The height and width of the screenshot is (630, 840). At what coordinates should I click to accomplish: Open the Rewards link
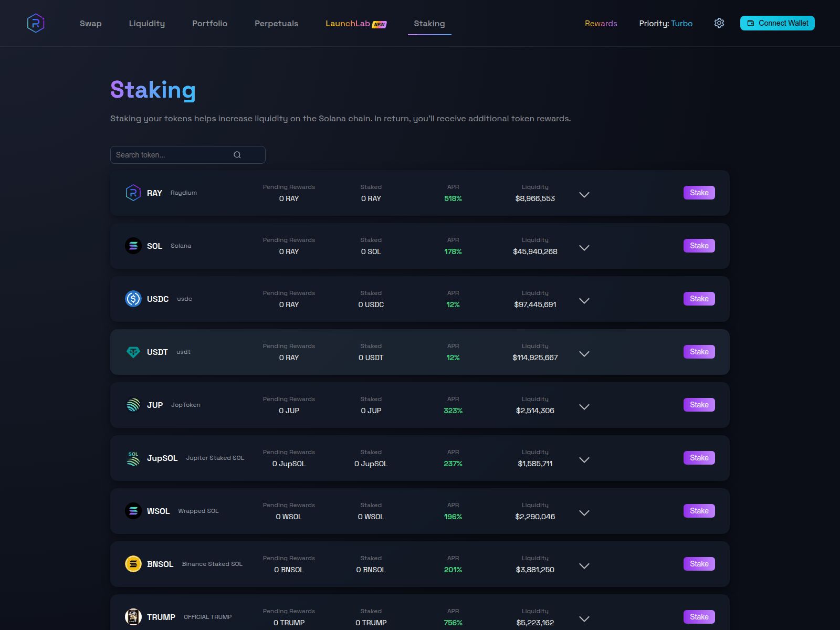click(x=601, y=24)
